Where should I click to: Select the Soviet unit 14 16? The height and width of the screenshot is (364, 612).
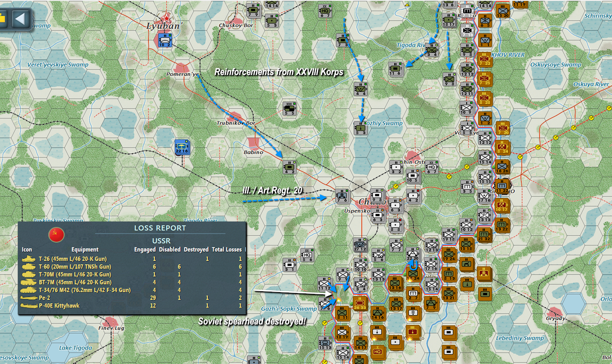[378, 313]
